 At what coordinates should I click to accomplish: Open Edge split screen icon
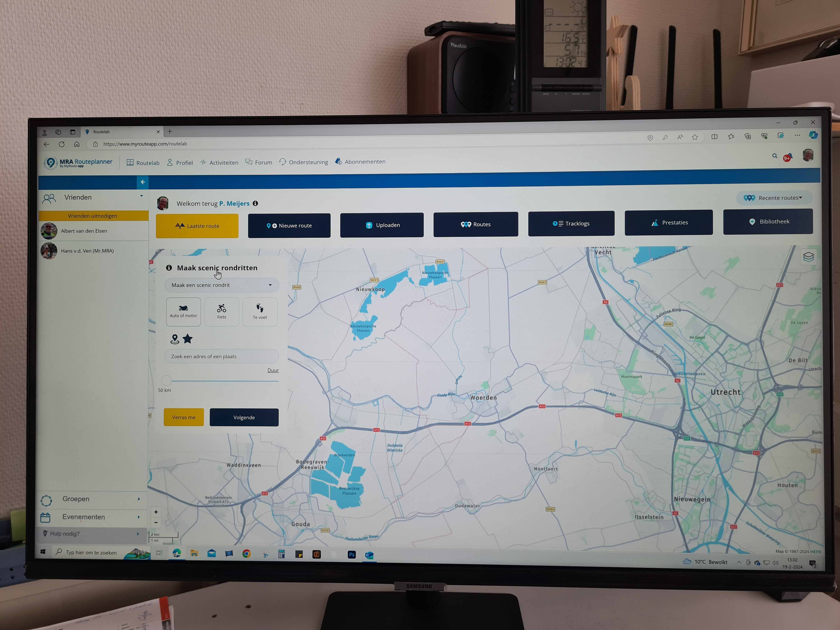click(714, 137)
